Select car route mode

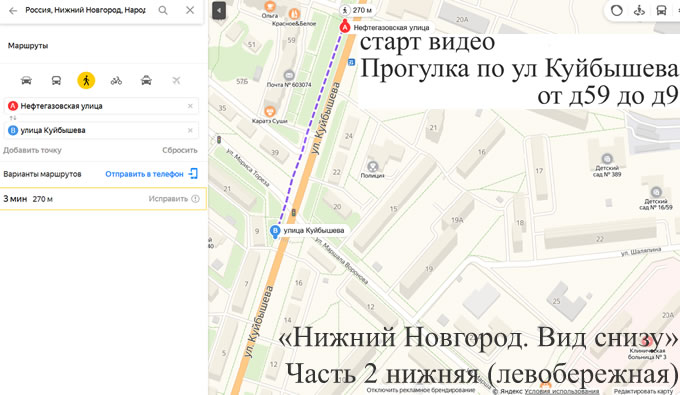(26, 80)
